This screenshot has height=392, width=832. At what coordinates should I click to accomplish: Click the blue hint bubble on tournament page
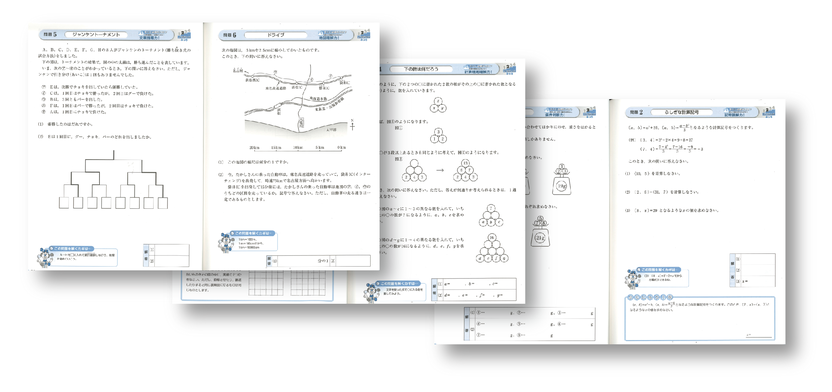click(x=84, y=256)
